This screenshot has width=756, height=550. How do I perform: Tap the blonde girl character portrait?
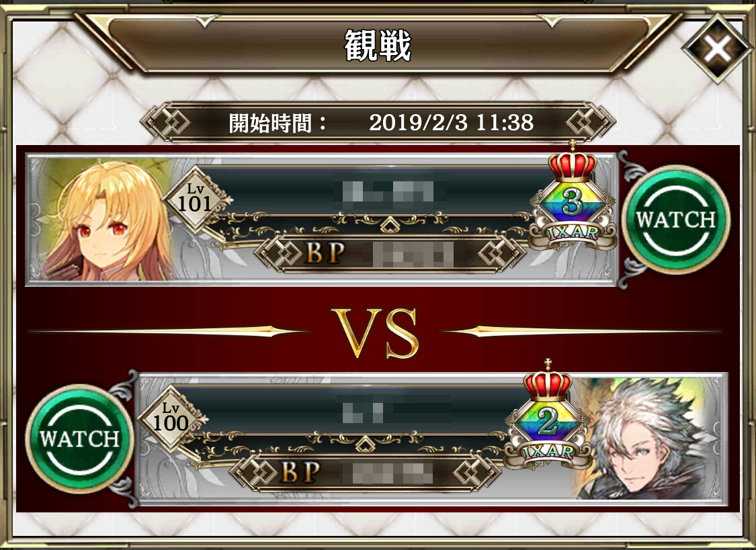(x=107, y=220)
